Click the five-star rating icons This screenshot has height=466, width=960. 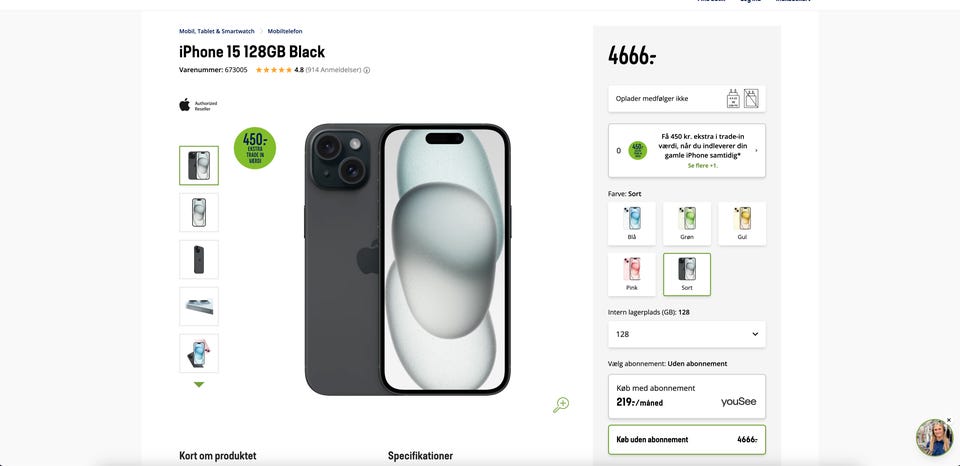click(273, 70)
